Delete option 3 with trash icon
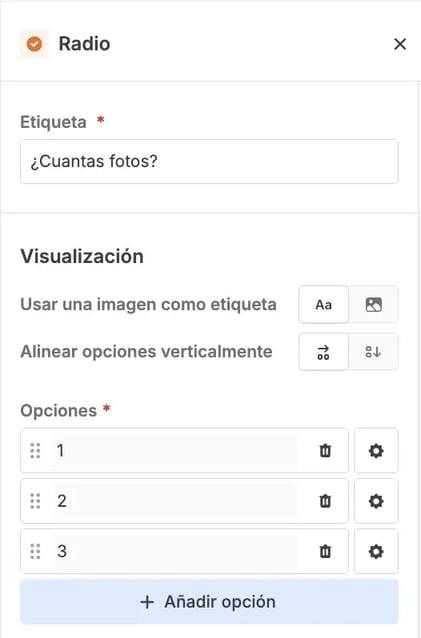 [325, 551]
